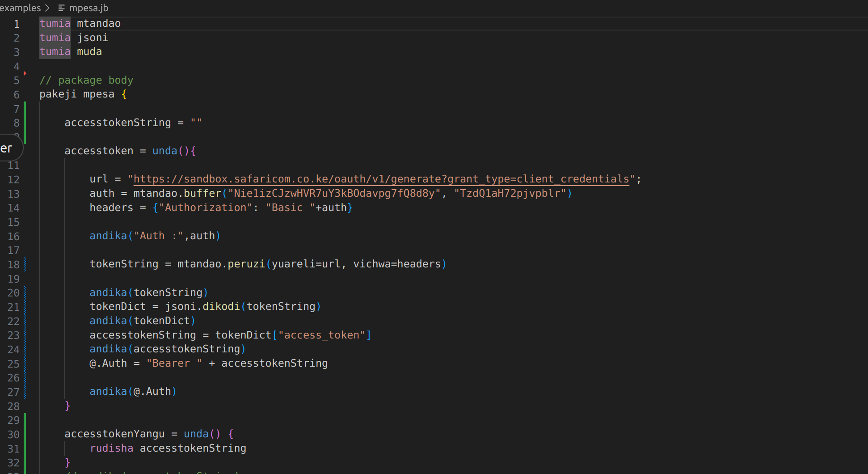The image size is (868, 474).
Task: Click 'dikodi' method on line 21
Action: pos(221,306)
